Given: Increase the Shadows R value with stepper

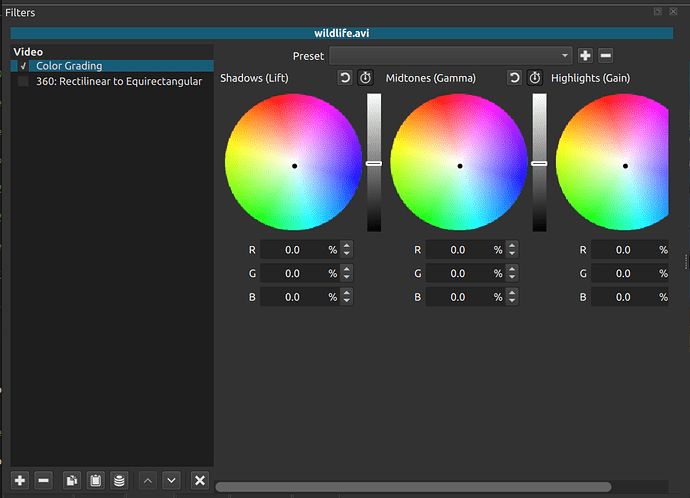Looking at the screenshot, I should tap(346, 246).
